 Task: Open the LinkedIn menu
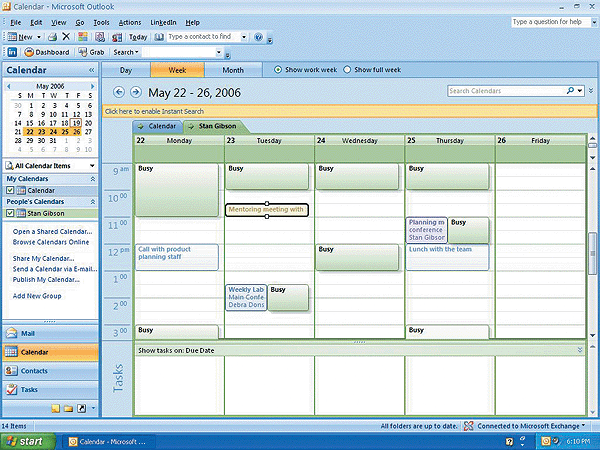(163, 23)
